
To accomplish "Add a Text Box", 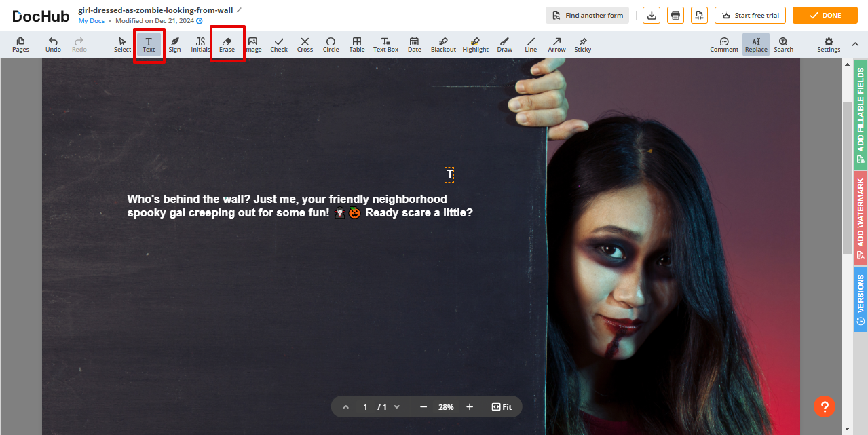I will point(385,45).
